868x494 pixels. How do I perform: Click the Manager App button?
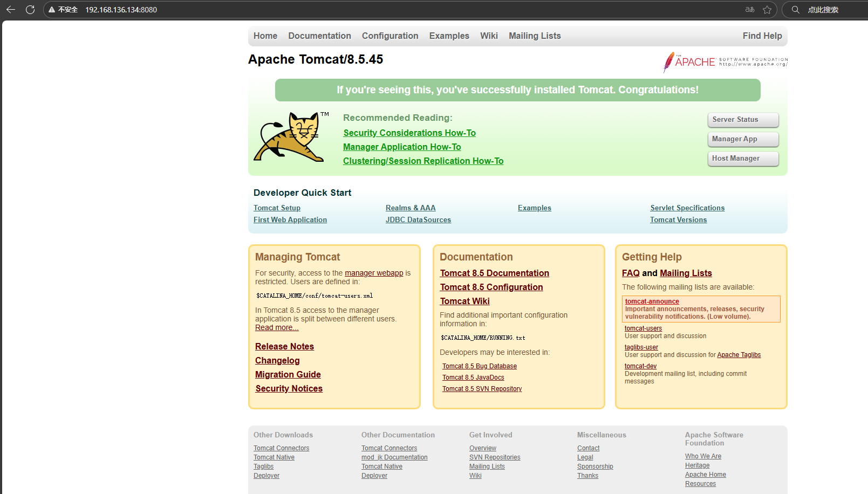[x=743, y=139]
